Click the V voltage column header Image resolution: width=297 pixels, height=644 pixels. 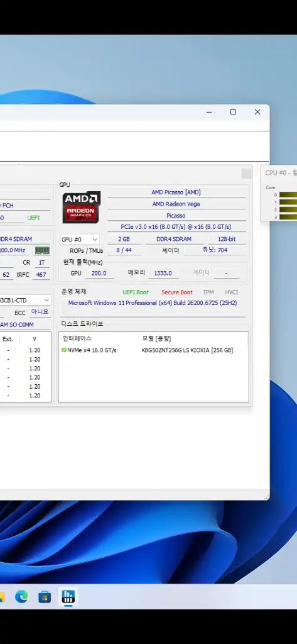pyautogui.click(x=35, y=339)
